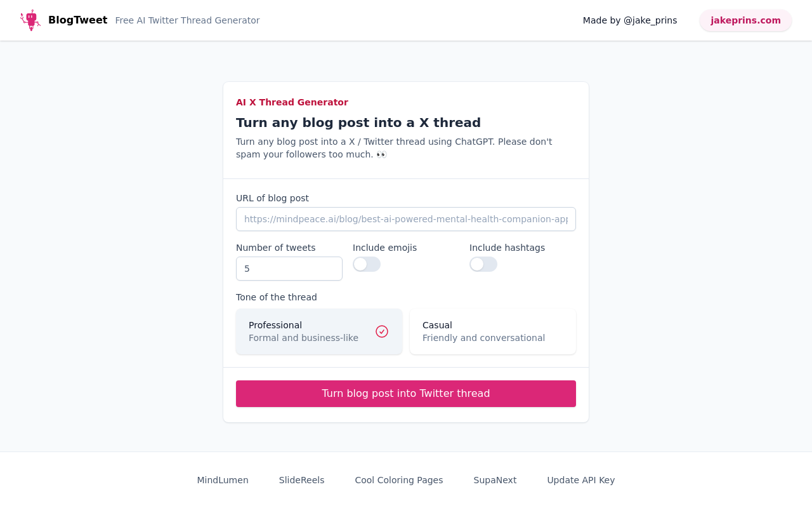Viewport: 812px width, 508px height.
Task: Click the URL of blog post field
Action: pyautogui.click(x=406, y=219)
